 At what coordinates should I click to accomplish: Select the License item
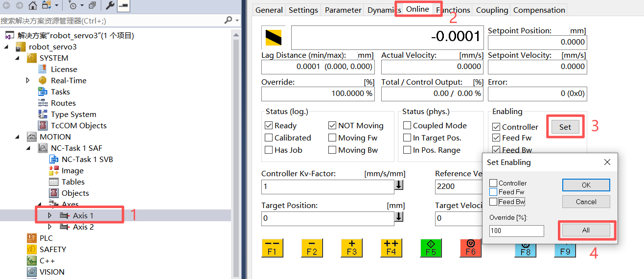pos(64,70)
